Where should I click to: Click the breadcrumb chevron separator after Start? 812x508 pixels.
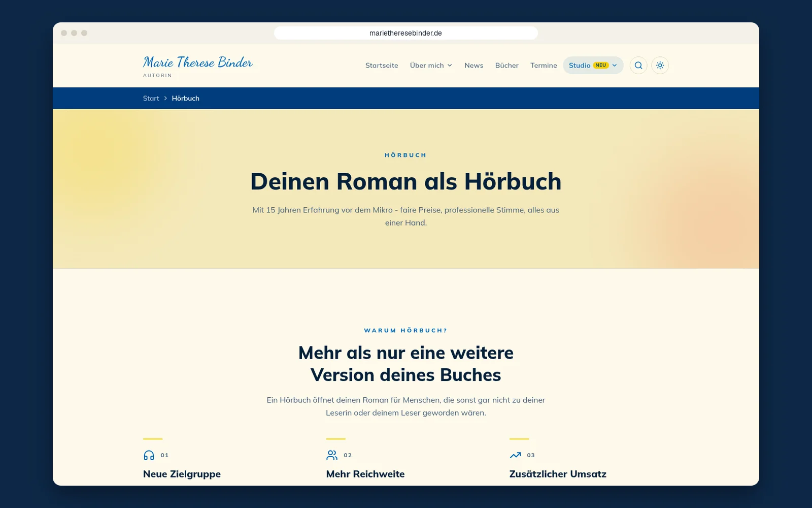click(x=165, y=99)
